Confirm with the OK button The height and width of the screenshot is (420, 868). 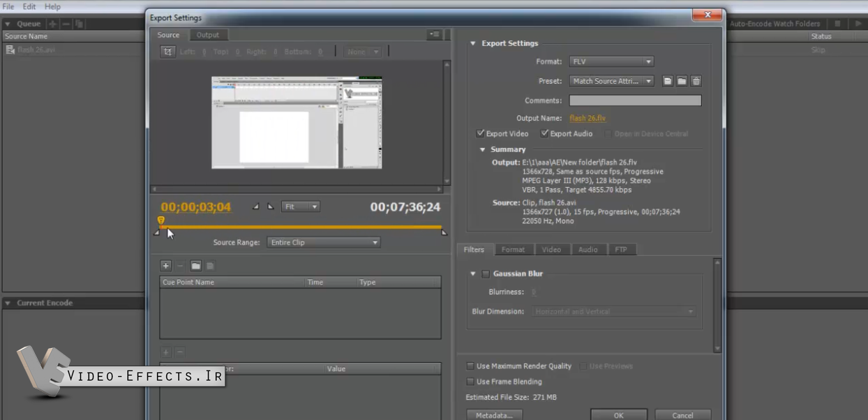click(x=618, y=415)
